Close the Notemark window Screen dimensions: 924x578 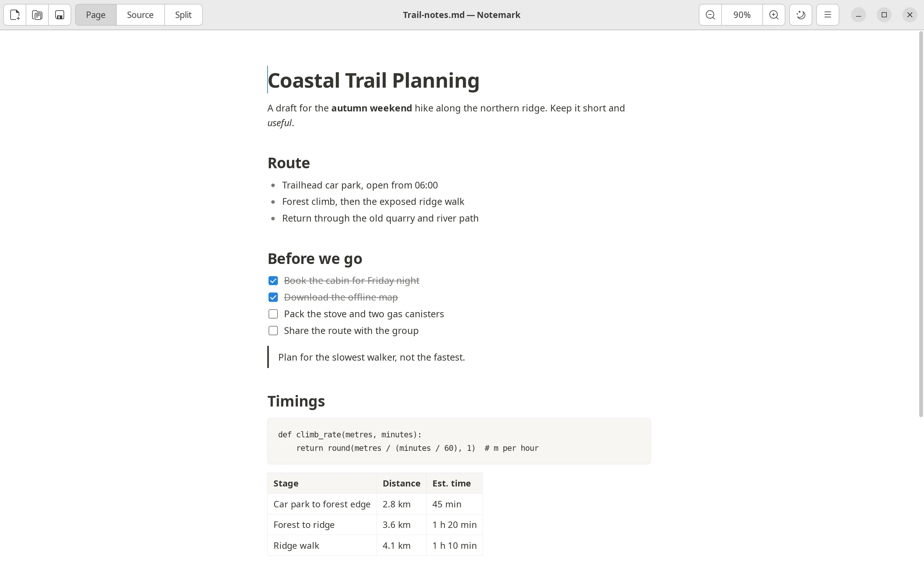(x=910, y=15)
